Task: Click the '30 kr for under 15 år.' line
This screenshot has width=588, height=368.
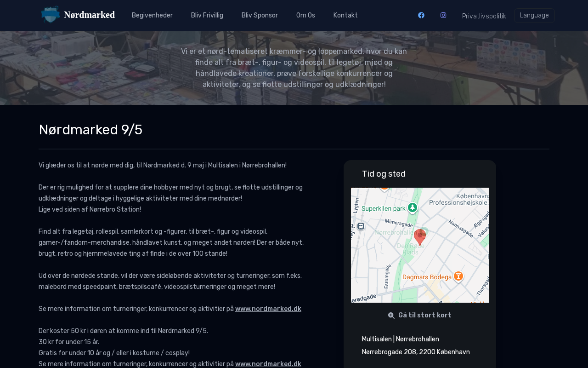Action: click(69, 342)
